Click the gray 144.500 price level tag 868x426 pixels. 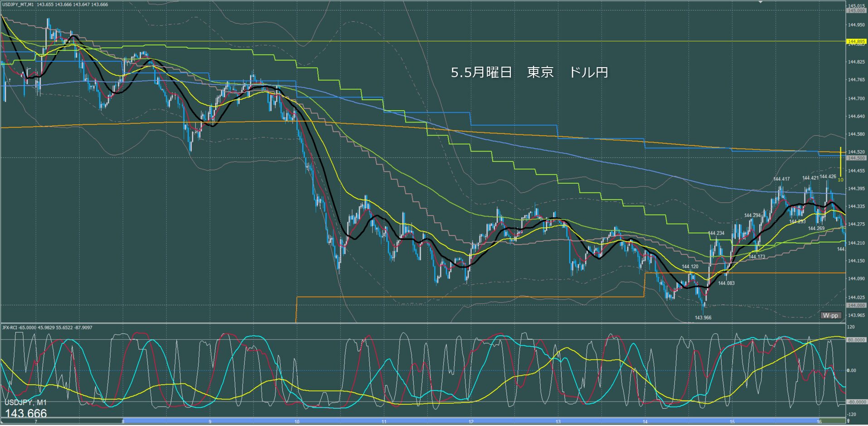pyautogui.click(x=856, y=158)
